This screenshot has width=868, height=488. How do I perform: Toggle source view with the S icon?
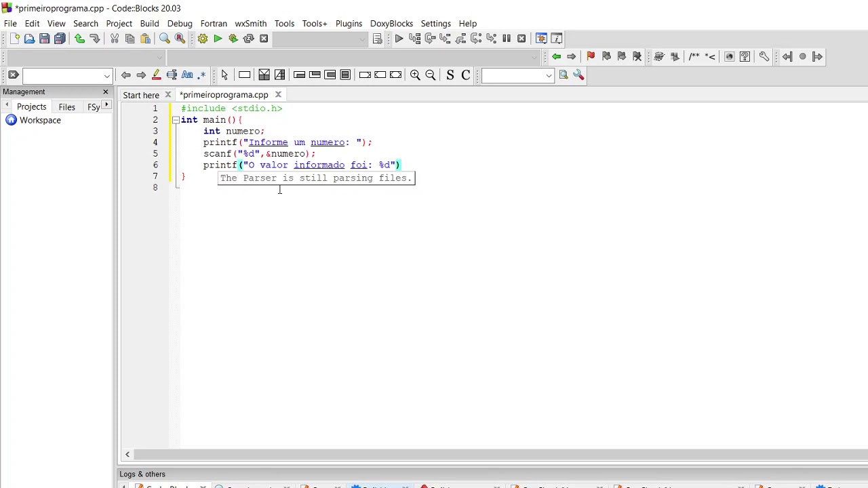[450, 75]
